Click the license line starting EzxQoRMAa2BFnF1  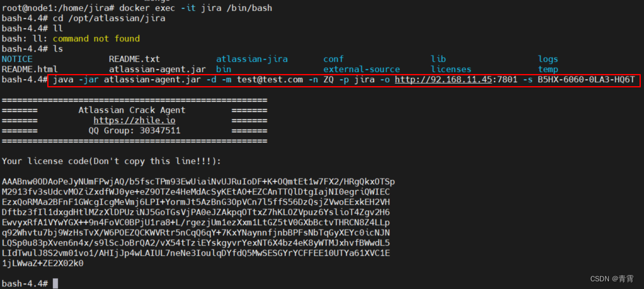click(x=196, y=202)
